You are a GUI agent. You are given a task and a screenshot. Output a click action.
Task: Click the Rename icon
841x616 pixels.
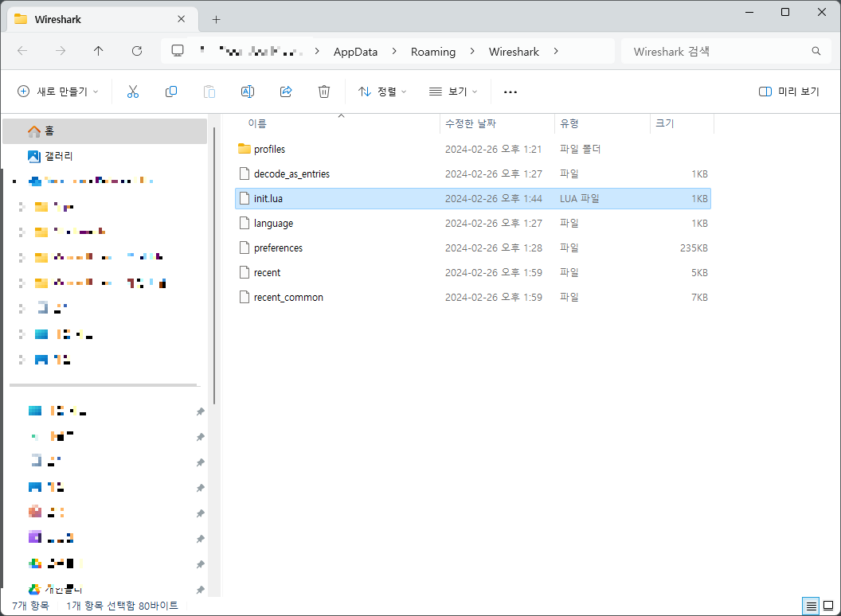click(247, 92)
